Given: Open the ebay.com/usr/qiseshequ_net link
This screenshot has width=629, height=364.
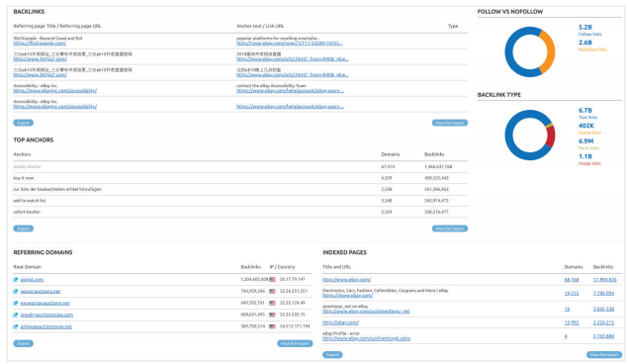Looking at the screenshot, I should tap(366, 311).
